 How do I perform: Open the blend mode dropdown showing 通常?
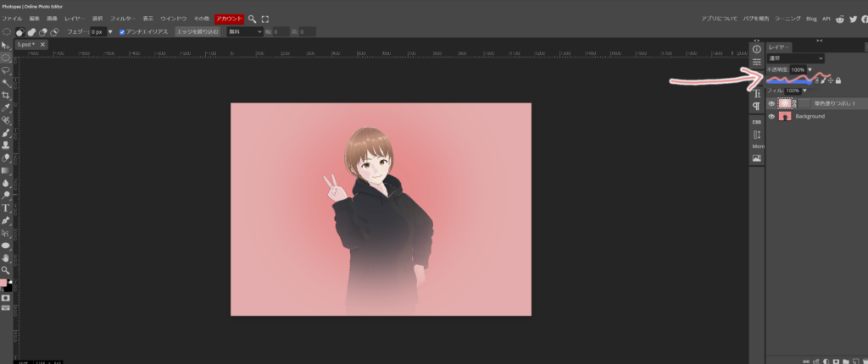[795, 58]
